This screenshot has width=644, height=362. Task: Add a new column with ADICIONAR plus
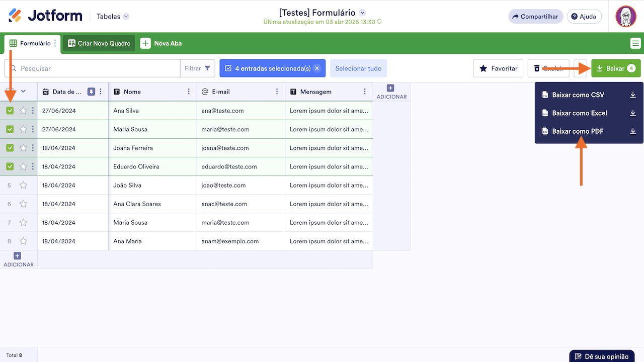(391, 92)
